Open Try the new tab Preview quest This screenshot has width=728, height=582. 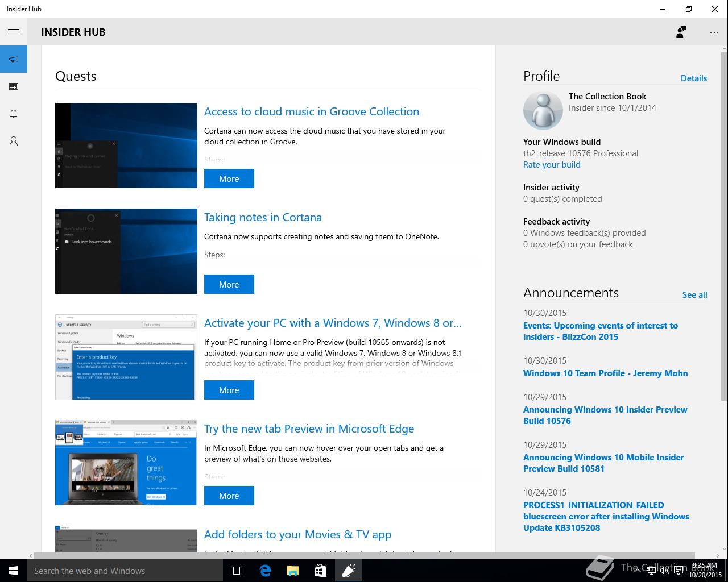tap(309, 429)
